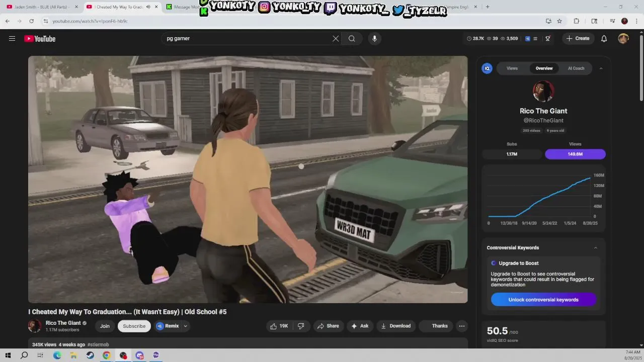Open Task View on the taskbar

(40, 355)
